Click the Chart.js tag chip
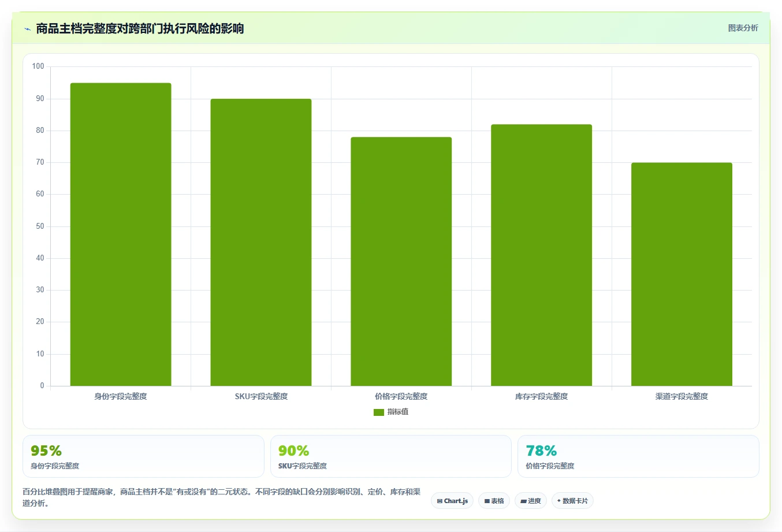The image size is (782, 532). [452, 501]
